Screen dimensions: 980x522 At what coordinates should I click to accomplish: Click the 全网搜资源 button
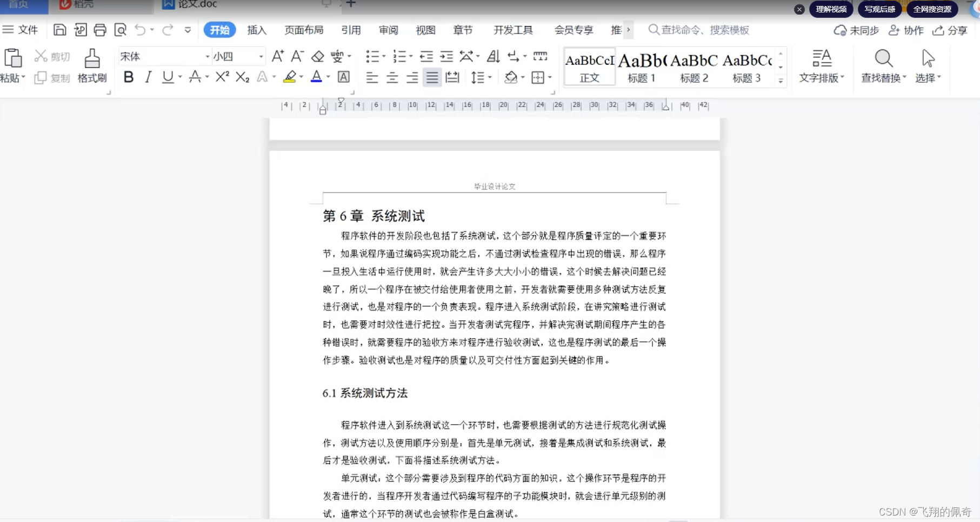(x=932, y=9)
